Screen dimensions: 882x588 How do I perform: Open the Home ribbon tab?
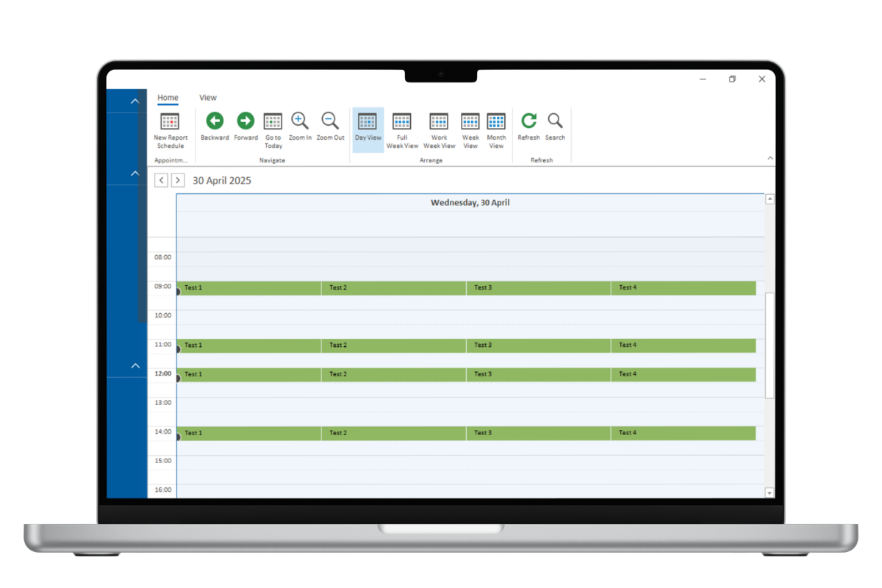(168, 98)
